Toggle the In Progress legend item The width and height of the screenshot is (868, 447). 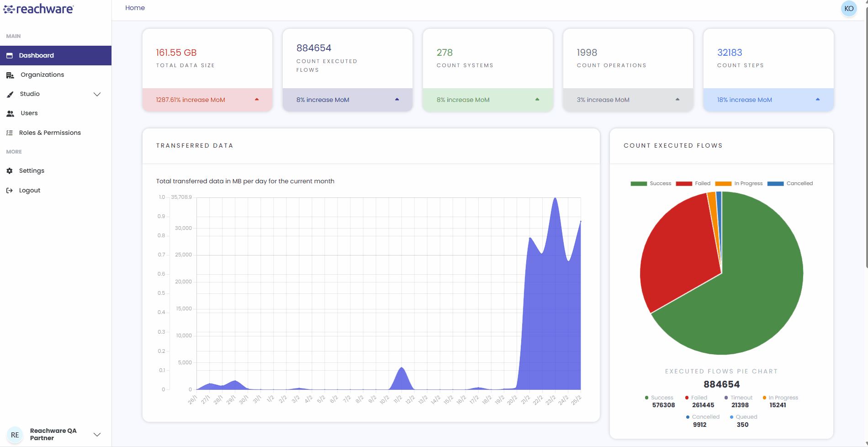pos(739,183)
